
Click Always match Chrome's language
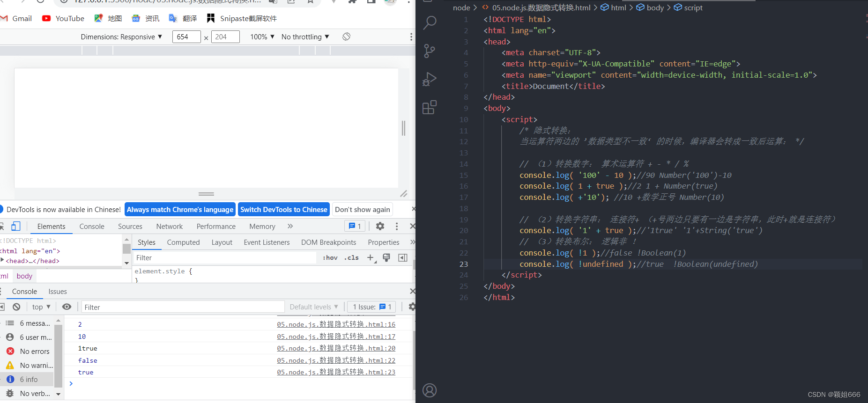coord(180,209)
